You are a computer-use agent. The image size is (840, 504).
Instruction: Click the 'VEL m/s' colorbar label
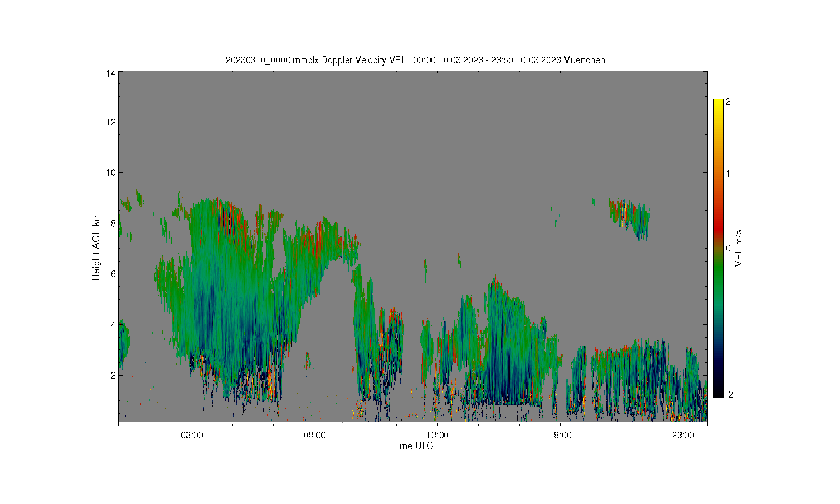pyautogui.click(x=739, y=248)
